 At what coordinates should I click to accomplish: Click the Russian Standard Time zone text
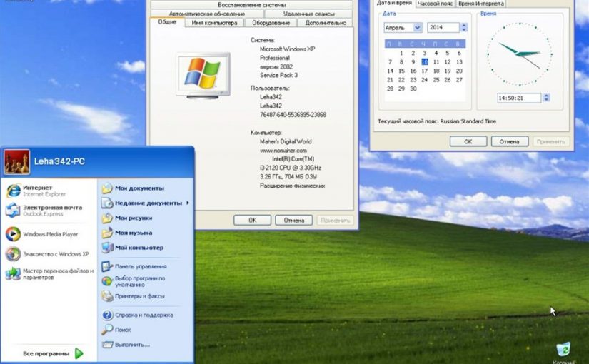click(468, 121)
